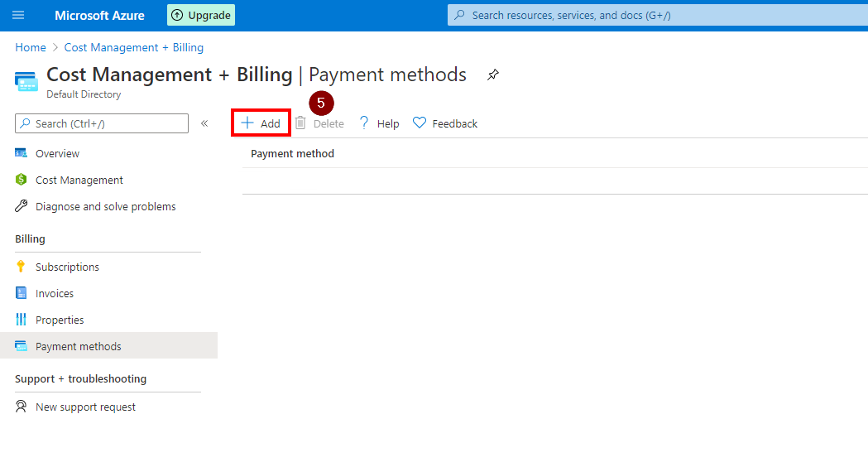Click the sidebar search magnifier icon
868x467 pixels.
(25, 123)
